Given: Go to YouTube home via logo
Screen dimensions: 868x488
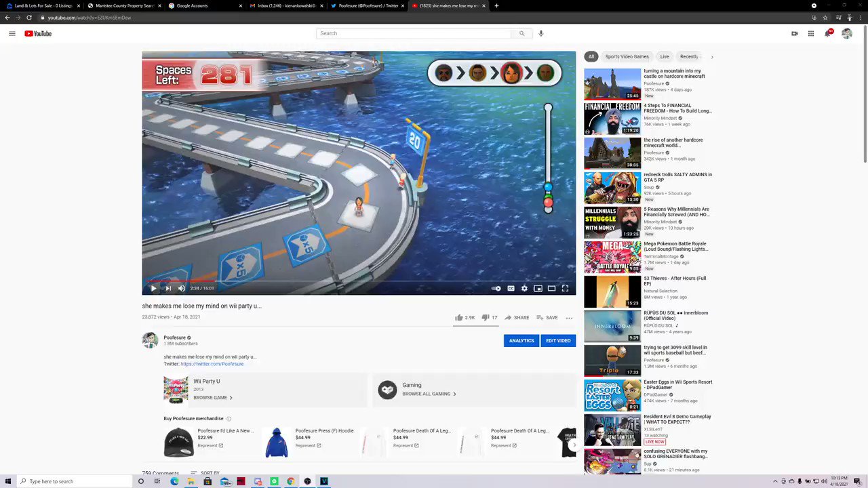Looking at the screenshot, I should (38, 33).
